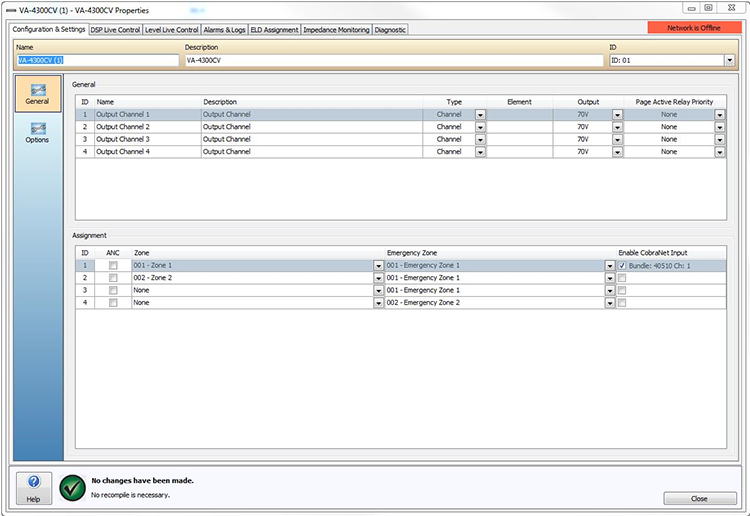Open Zone dropdown for assignment row 4
The height and width of the screenshot is (516, 750).
click(378, 303)
